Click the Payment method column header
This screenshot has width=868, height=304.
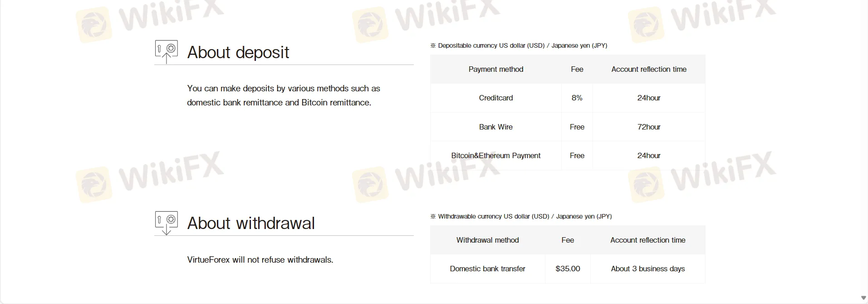point(495,69)
